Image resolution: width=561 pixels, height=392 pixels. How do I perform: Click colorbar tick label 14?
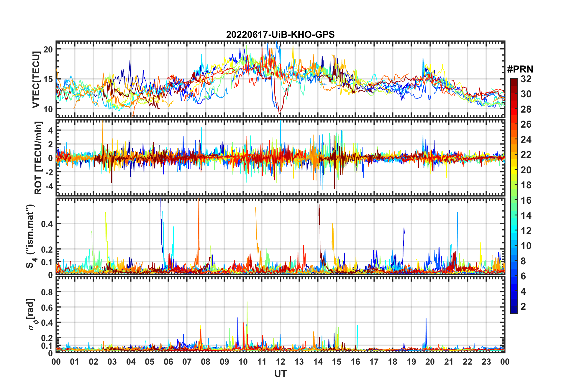[526, 215]
